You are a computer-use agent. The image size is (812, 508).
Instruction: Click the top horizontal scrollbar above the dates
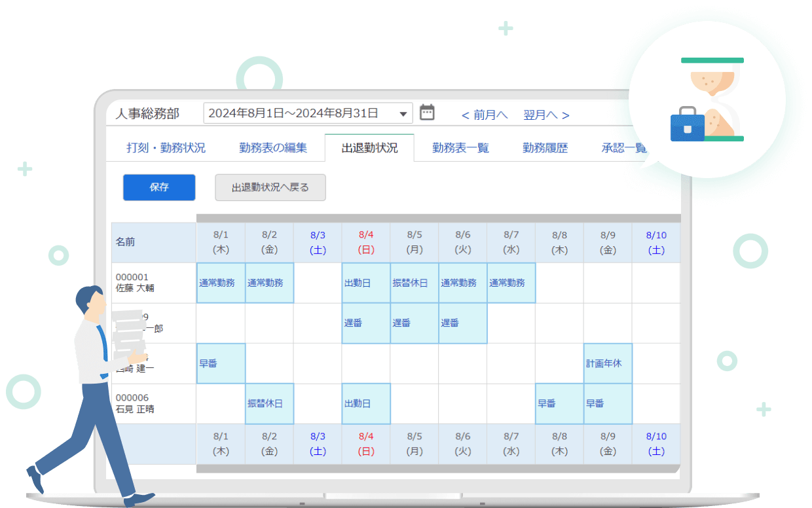coord(437,218)
